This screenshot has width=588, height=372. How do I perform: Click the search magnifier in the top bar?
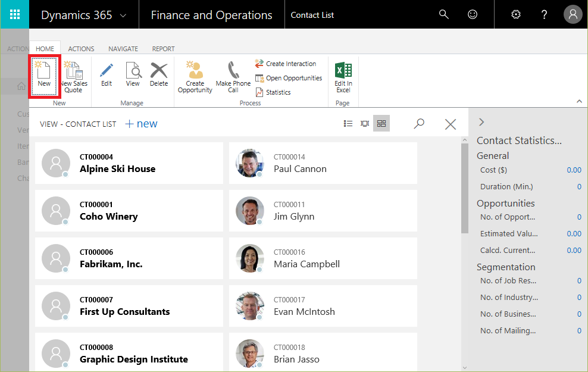point(443,14)
